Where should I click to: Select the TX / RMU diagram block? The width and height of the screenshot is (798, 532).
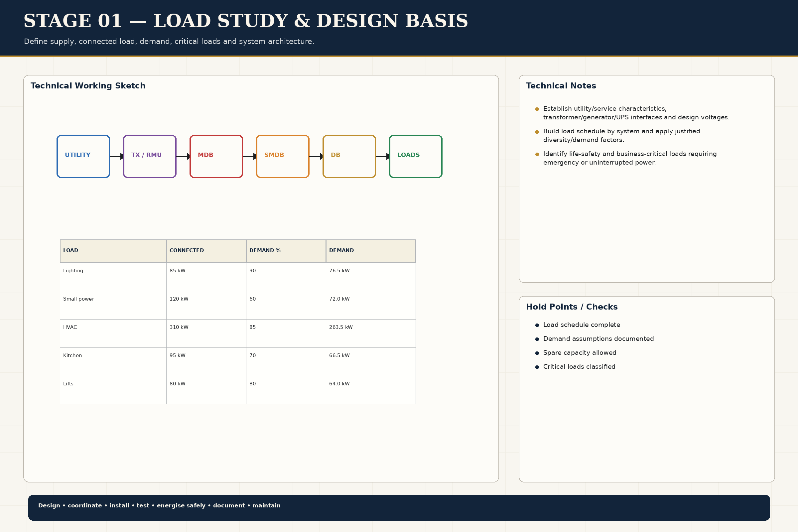[150, 156]
